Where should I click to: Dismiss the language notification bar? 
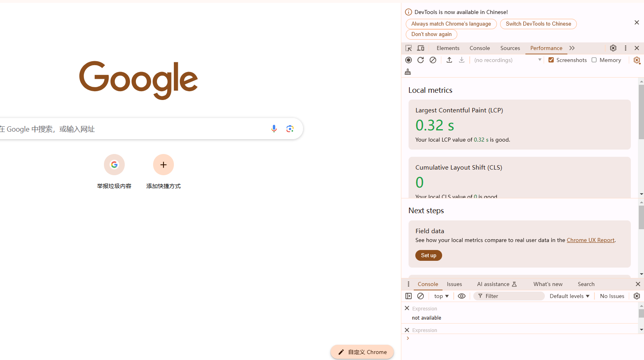pyautogui.click(x=637, y=22)
